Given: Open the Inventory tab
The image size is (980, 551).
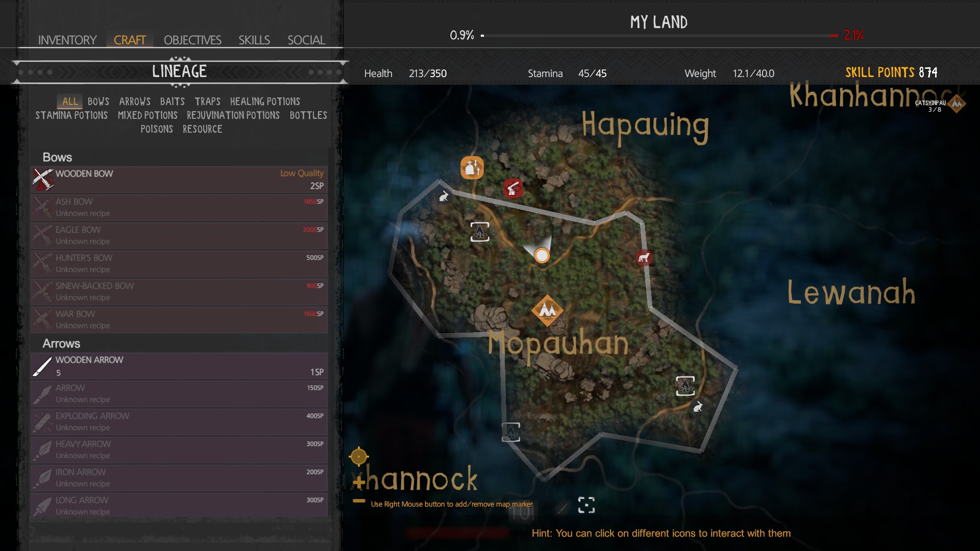Looking at the screenshot, I should 67,40.
